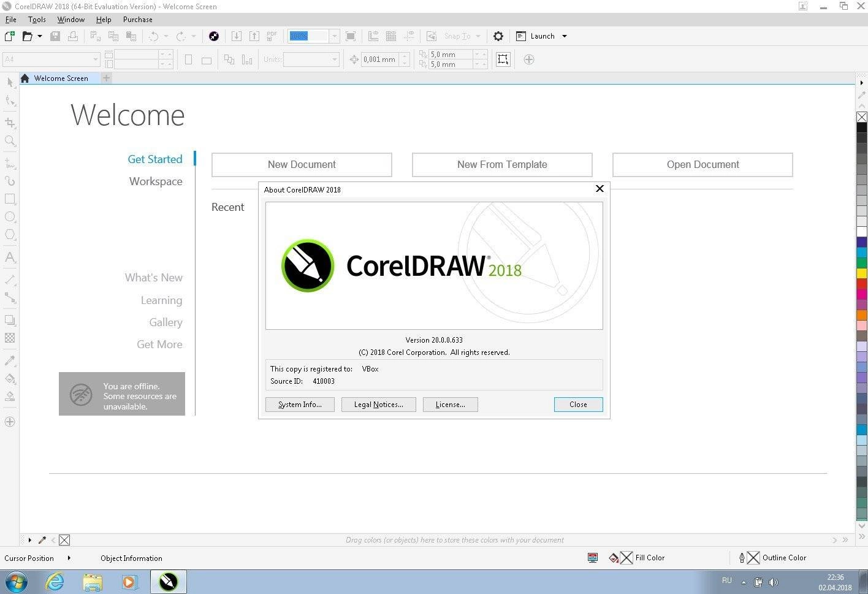
Task: Open the Help menu
Action: [x=104, y=20]
